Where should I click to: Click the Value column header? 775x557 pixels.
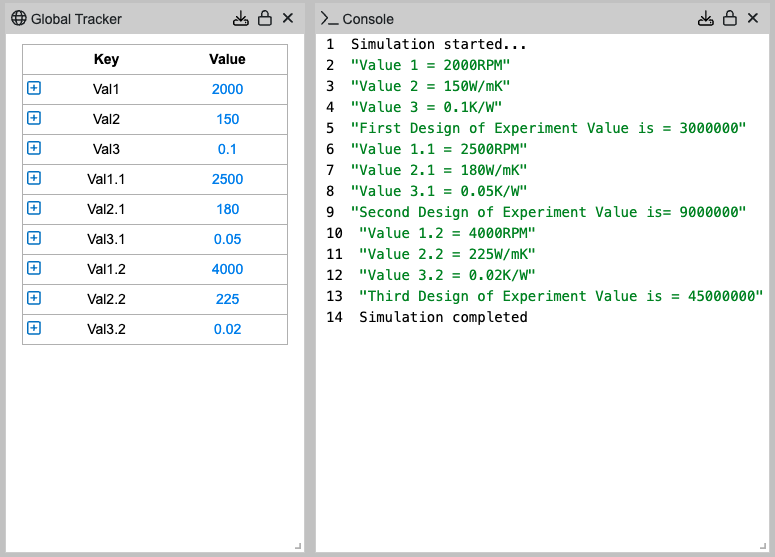pos(227,59)
